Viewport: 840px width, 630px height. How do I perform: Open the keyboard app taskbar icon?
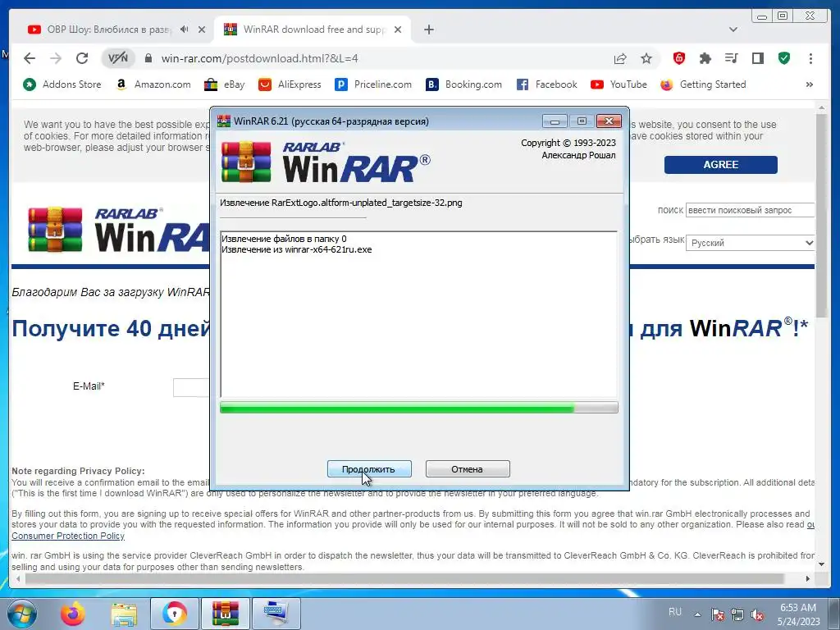(x=276, y=614)
